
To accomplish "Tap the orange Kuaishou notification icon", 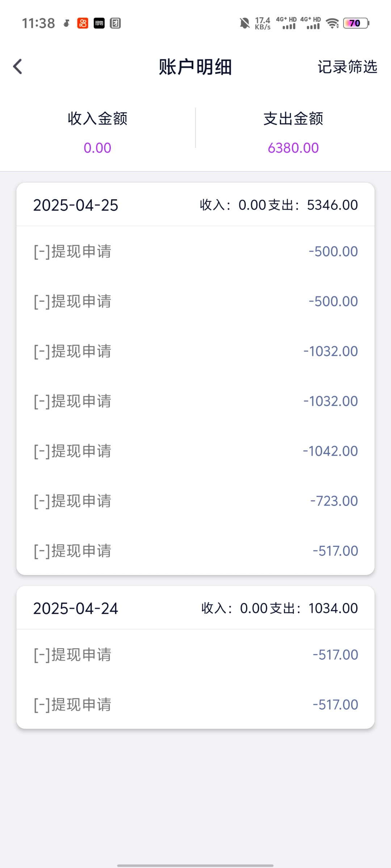I will (x=83, y=24).
